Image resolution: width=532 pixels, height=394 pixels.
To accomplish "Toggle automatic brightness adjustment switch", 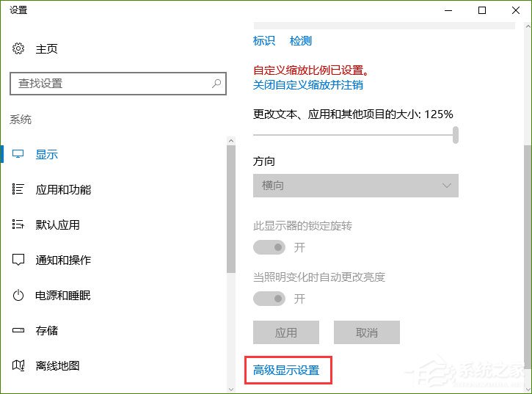I will (269, 299).
